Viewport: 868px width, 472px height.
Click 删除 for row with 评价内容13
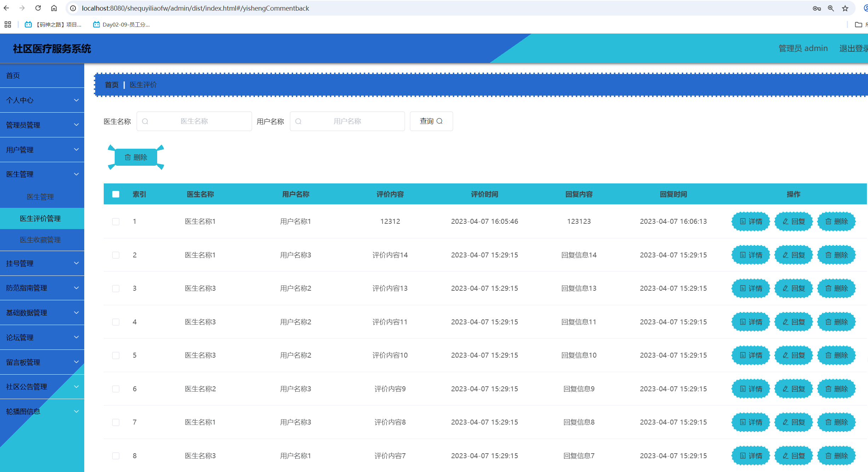[x=836, y=288]
